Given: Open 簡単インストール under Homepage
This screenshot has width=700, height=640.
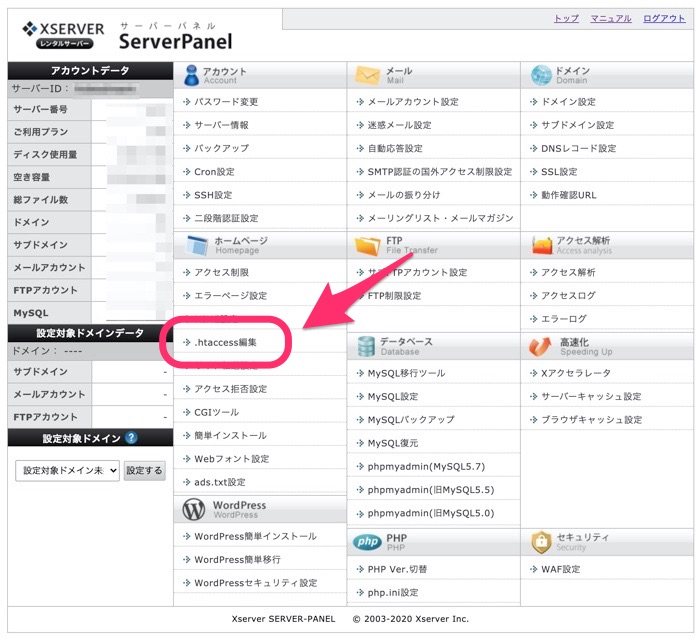Looking at the screenshot, I should [x=230, y=436].
